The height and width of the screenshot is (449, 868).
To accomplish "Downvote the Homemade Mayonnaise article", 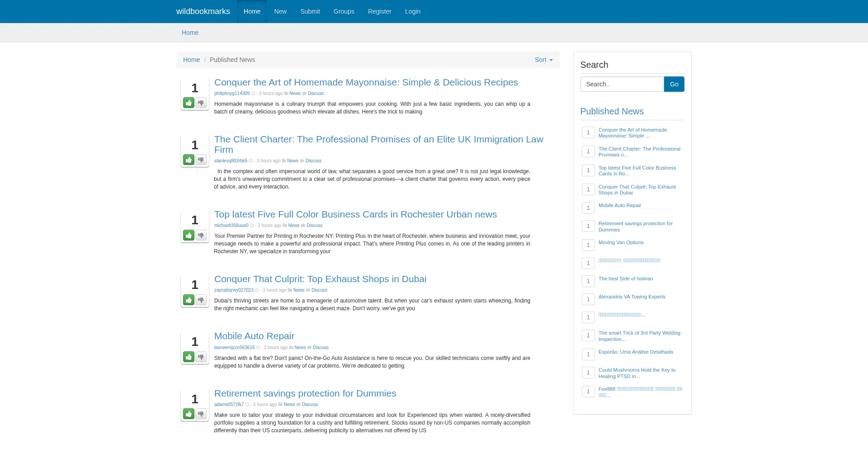I will [201, 103].
